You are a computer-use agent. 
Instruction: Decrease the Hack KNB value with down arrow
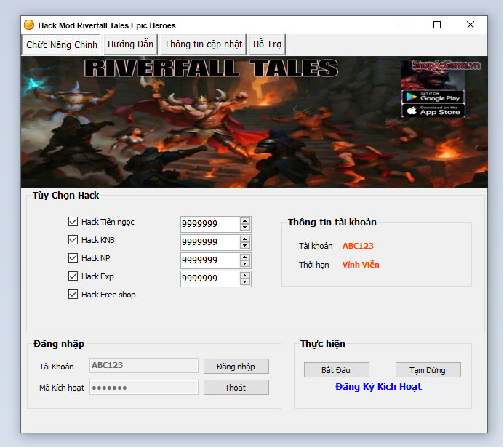click(x=244, y=246)
